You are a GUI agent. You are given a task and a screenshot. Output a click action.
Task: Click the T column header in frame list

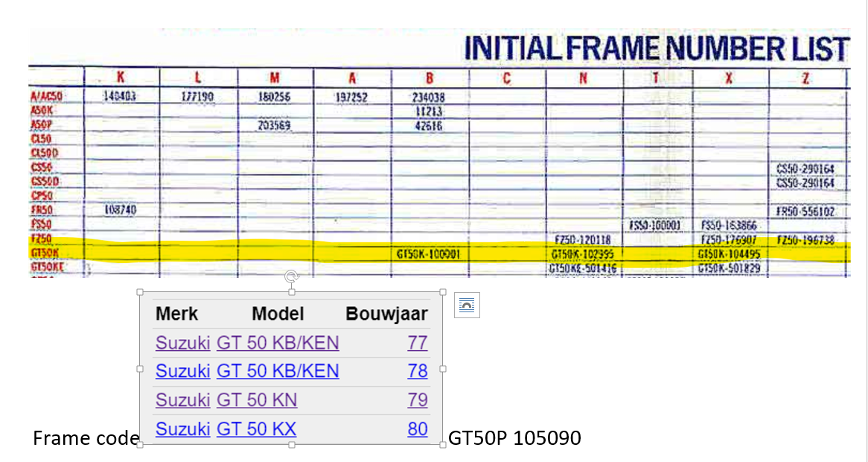tap(656, 78)
